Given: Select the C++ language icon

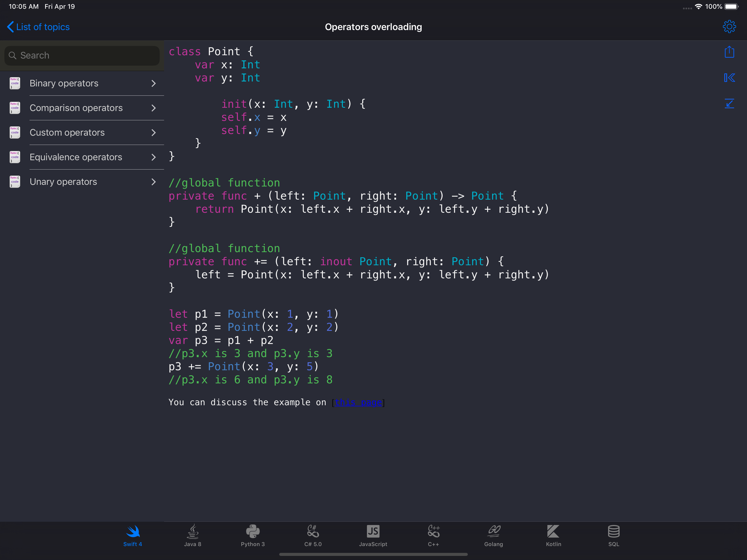Looking at the screenshot, I should 433,535.
